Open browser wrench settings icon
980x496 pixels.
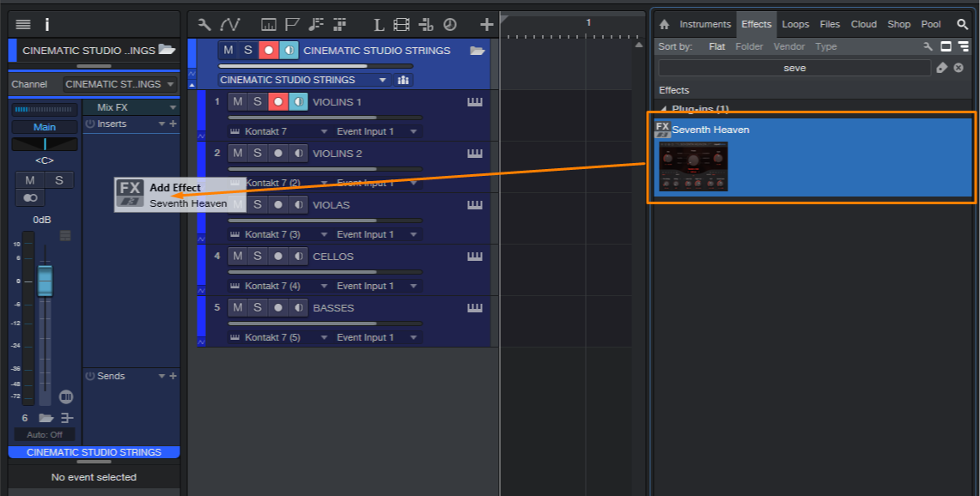tap(928, 46)
